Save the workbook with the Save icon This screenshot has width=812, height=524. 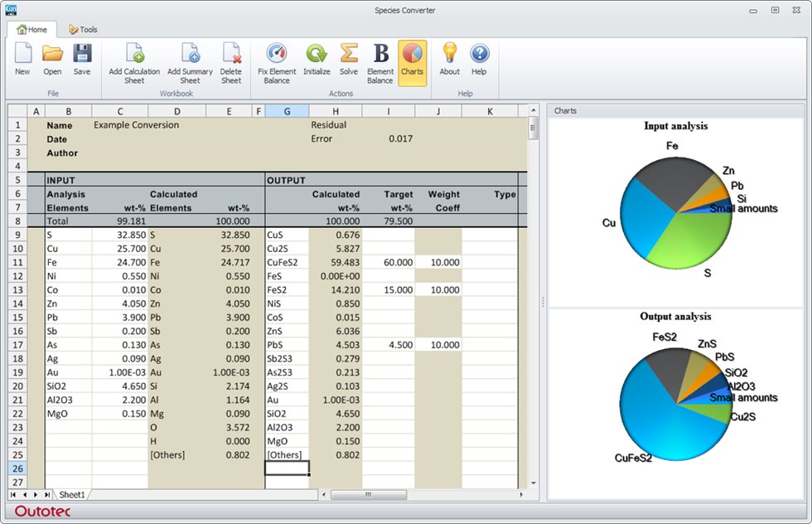pyautogui.click(x=81, y=60)
